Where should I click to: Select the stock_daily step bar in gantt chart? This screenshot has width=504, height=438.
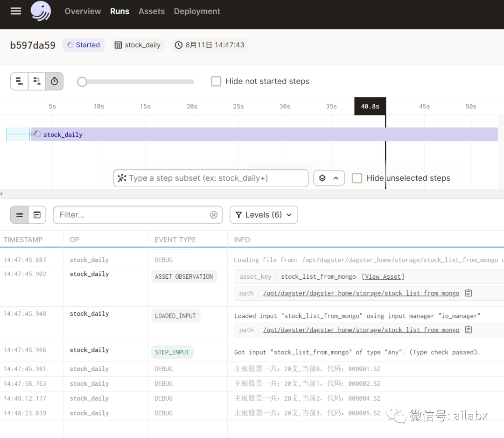point(264,134)
